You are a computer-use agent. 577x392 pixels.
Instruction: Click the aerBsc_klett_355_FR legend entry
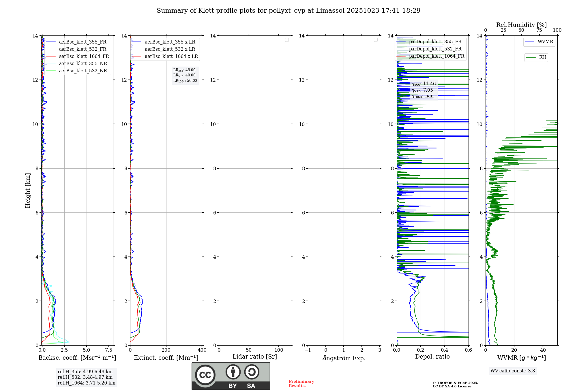[x=83, y=42]
